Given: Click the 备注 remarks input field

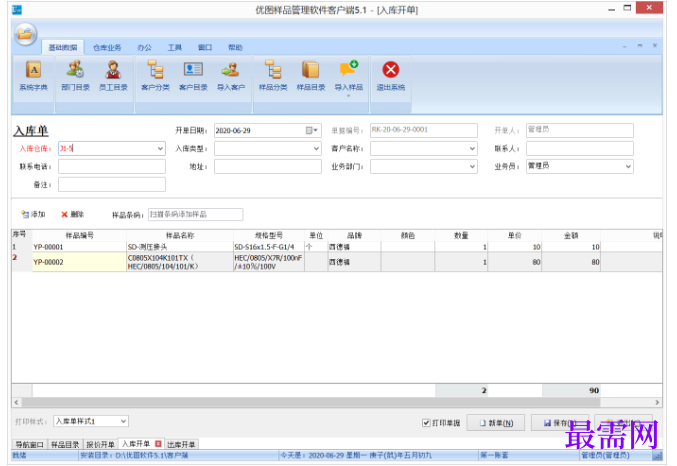Looking at the screenshot, I should (112, 185).
